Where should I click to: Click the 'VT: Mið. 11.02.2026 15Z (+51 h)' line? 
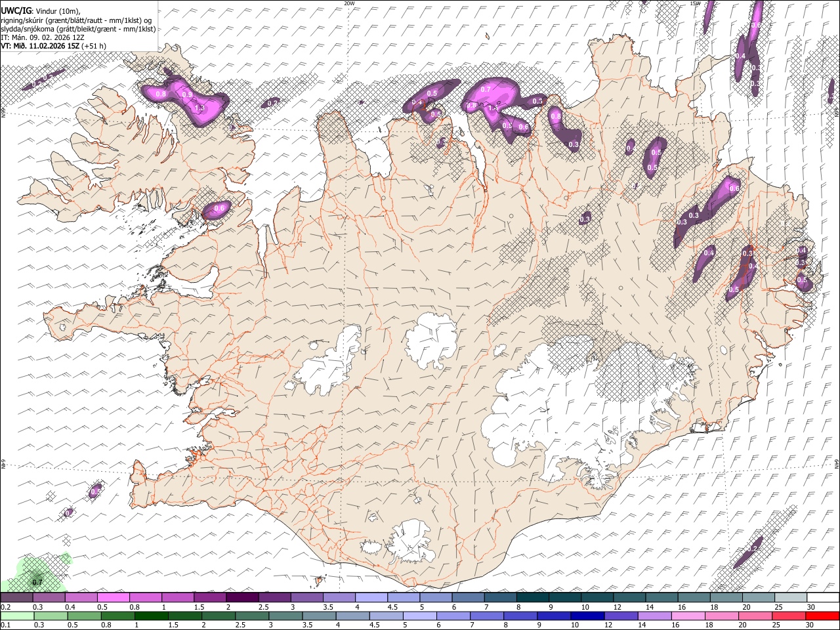[53, 46]
